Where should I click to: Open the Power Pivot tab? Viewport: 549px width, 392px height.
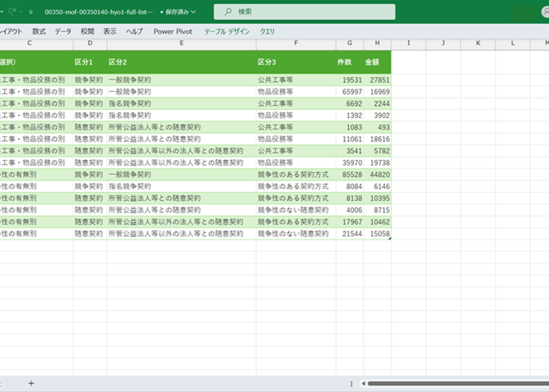click(x=173, y=31)
